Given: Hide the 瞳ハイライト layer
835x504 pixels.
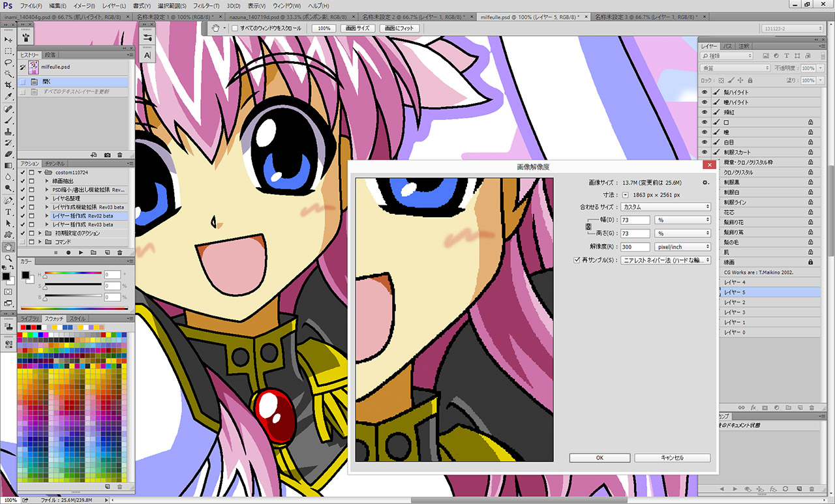Looking at the screenshot, I should click(x=704, y=102).
